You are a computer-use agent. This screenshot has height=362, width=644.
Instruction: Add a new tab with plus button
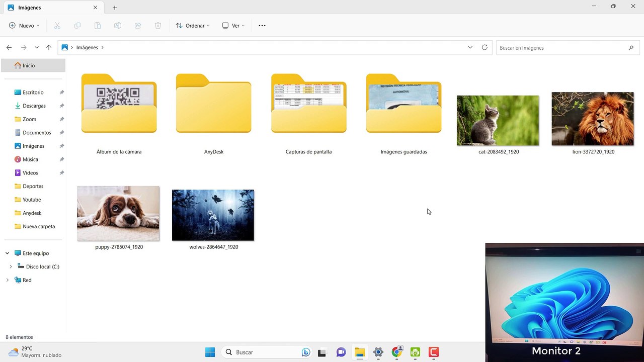click(115, 8)
